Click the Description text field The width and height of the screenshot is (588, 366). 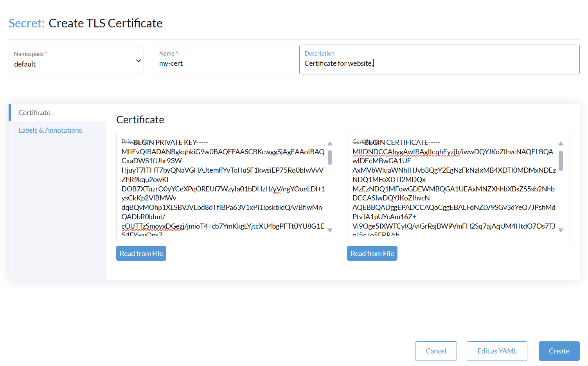[x=438, y=63]
